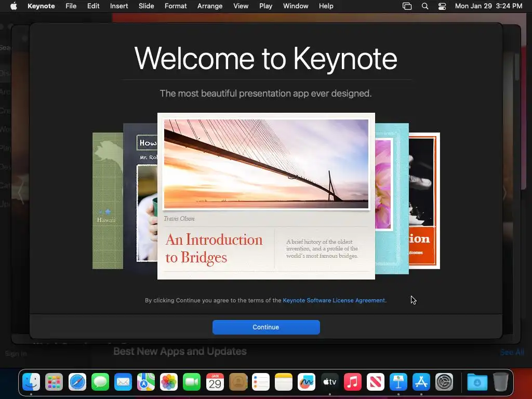Open the Downloads folder in the Dock
The height and width of the screenshot is (399, 532).
click(x=477, y=382)
